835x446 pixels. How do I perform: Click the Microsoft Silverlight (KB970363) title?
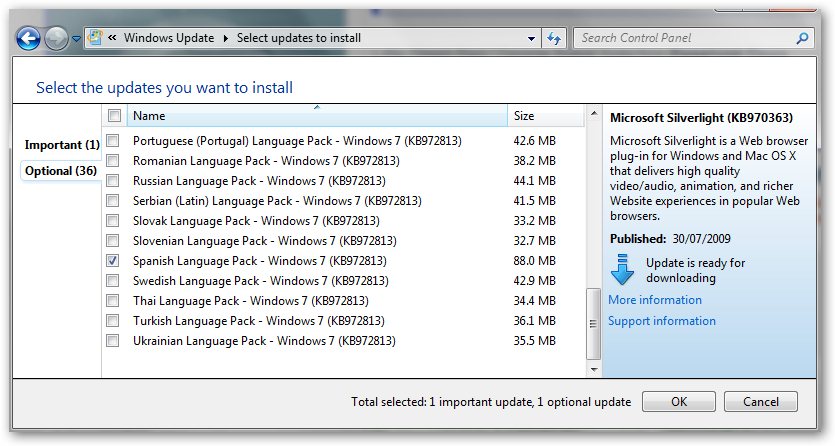(701, 118)
